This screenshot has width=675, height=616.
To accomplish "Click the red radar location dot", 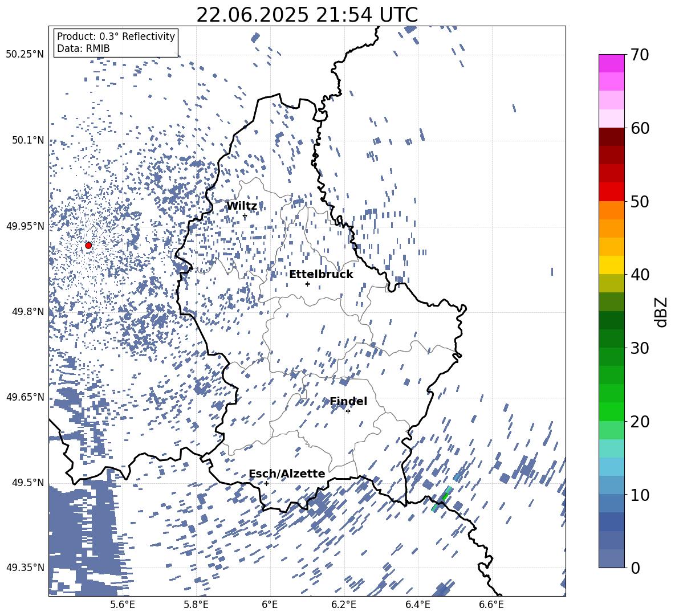I will click(x=88, y=246).
